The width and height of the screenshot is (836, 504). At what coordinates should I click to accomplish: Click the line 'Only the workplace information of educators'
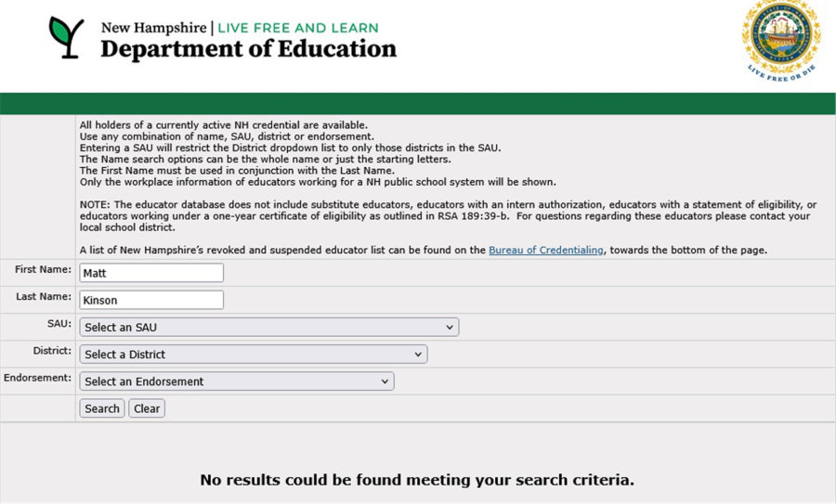point(318,182)
